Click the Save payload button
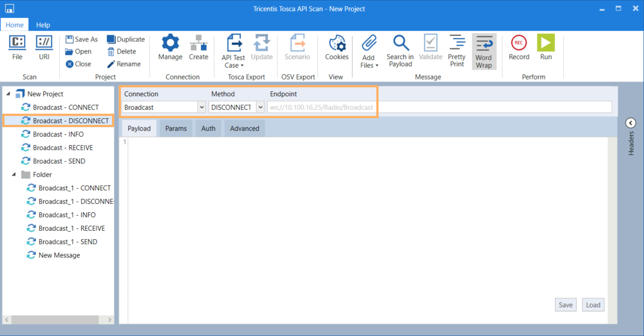This screenshot has height=336, width=644. click(x=566, y=305)
